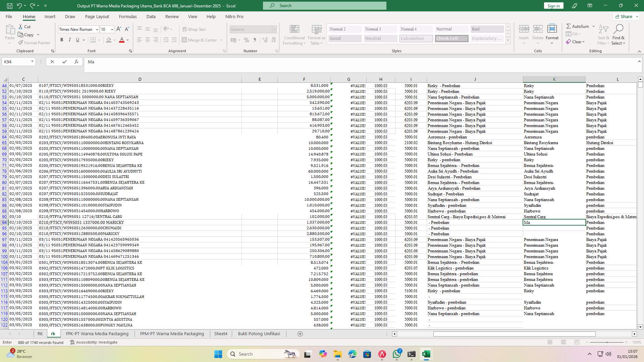Click the Sign in button

553,6
